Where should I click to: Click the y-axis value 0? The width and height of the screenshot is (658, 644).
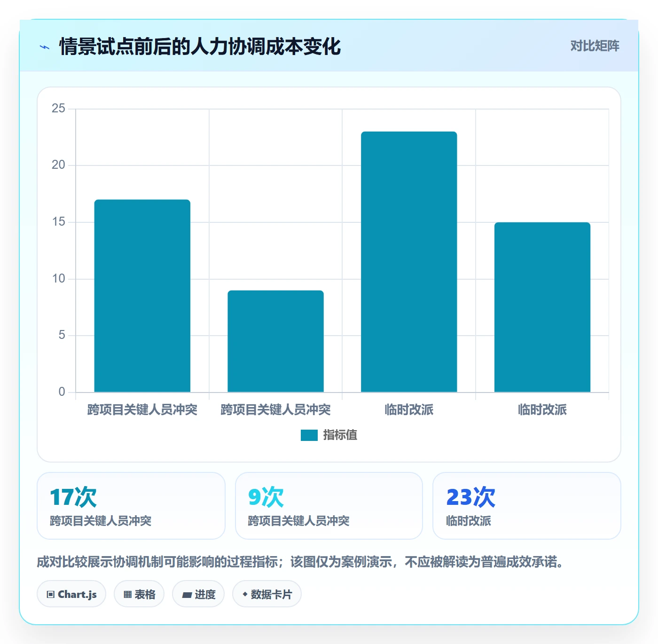pyautogui.click(x=62, y=392)
